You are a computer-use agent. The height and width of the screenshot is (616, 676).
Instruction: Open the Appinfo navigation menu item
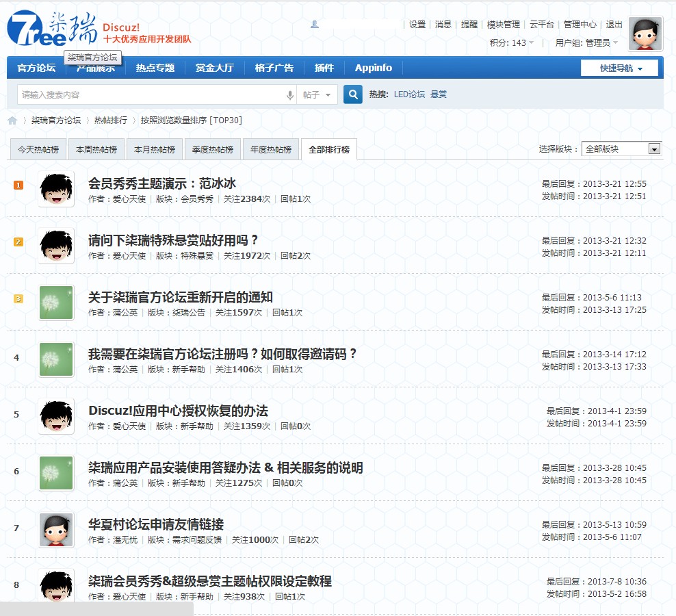pyautogui.click(x=374, y=68)
